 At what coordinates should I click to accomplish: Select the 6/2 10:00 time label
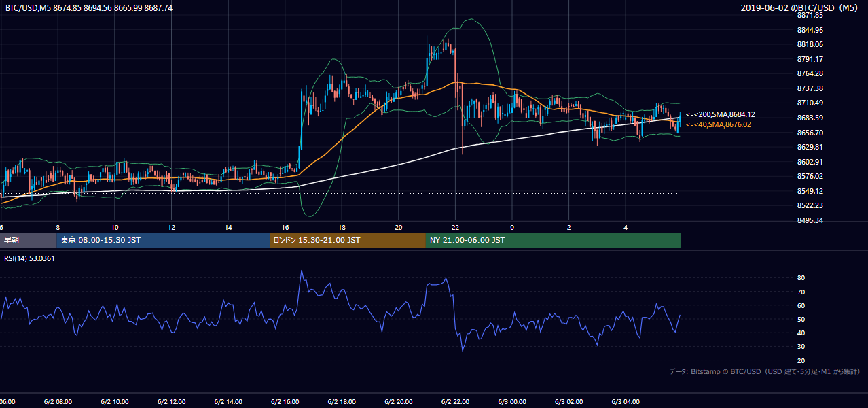pos(114,401)
